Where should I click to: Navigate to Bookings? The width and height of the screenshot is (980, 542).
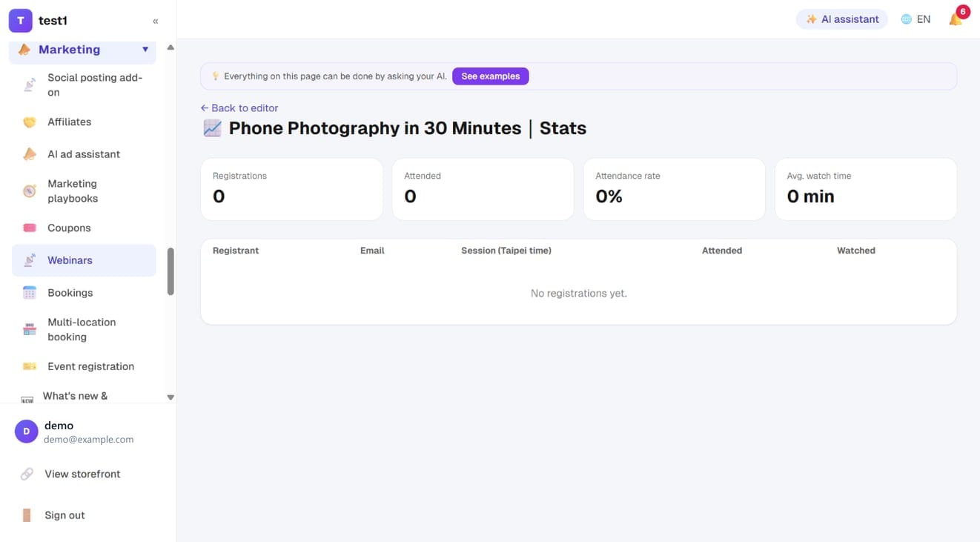tap(84, 293)
